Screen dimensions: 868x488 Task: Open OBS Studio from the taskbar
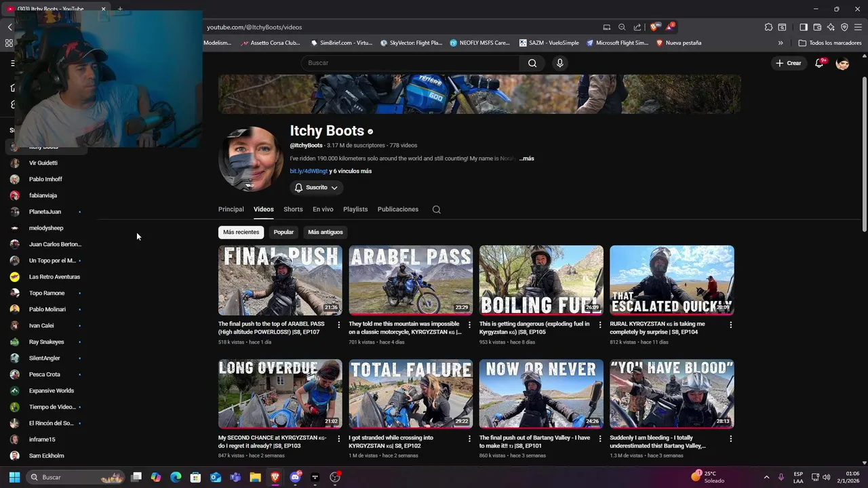334,477
